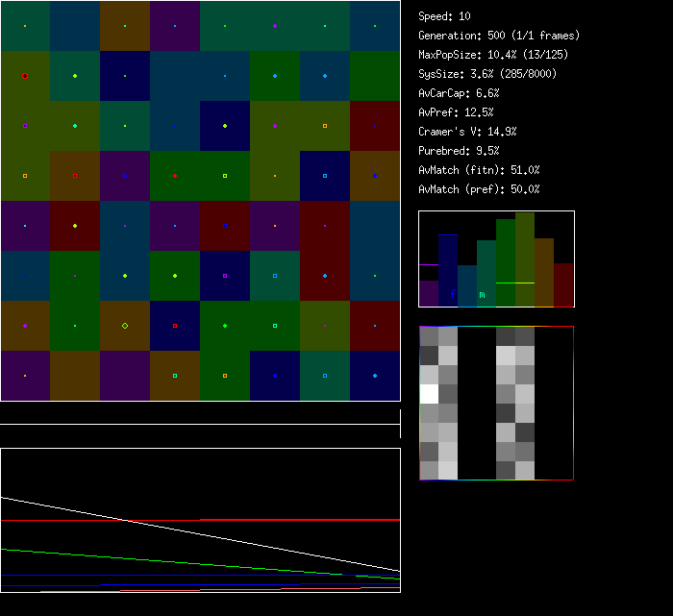The height and width of the screenshot is (616, 673).
Task: Click the yellow dot on the dark red tile
Action: [x=75, y=226]
